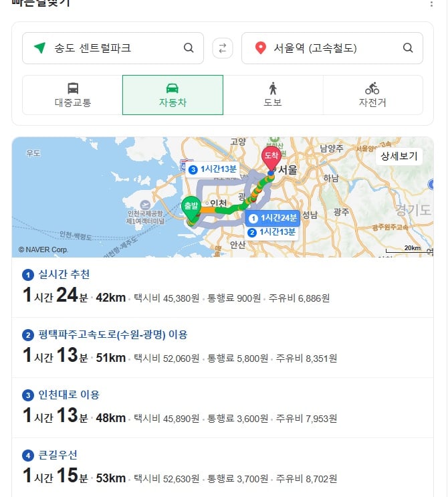
Task: Click the green navigation arrow icon at the departure field
Action: tap(40, 48)
